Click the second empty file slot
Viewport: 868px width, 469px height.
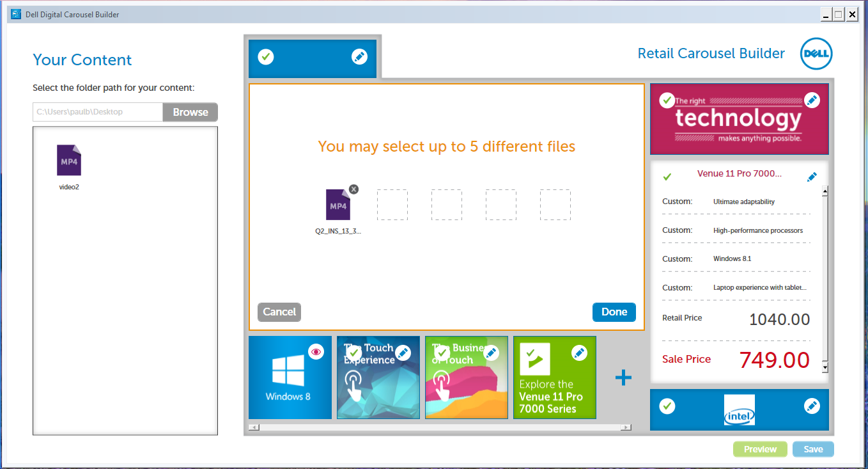click(392, 205)
